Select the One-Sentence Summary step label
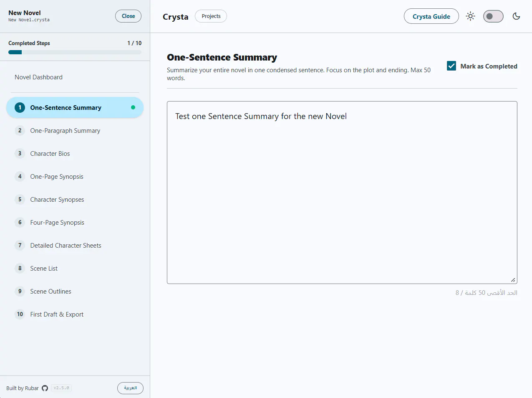Image resolution: width=532 pixels, height=398 pixels. click(66, 108)
